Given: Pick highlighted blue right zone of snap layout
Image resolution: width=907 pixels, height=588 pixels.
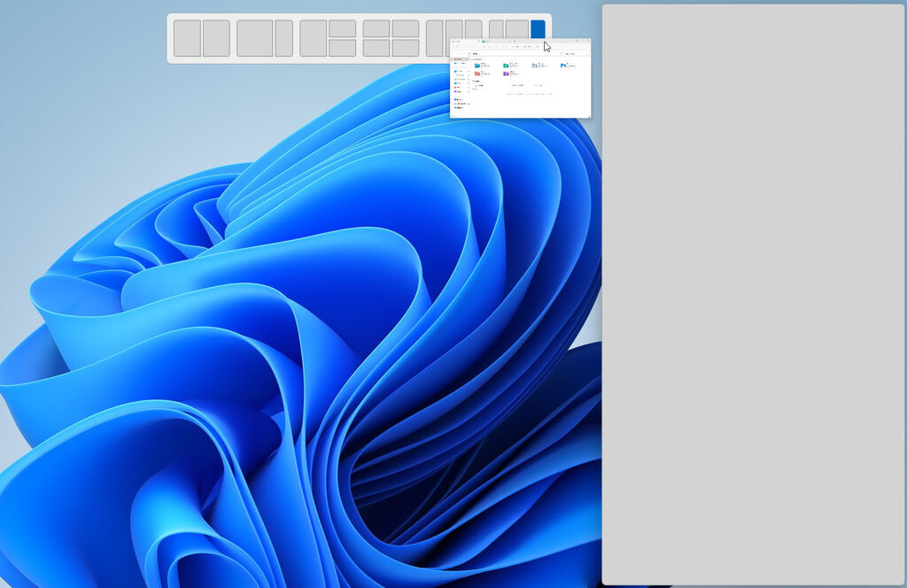Looking at the screenshot, I should click(538, 29).
